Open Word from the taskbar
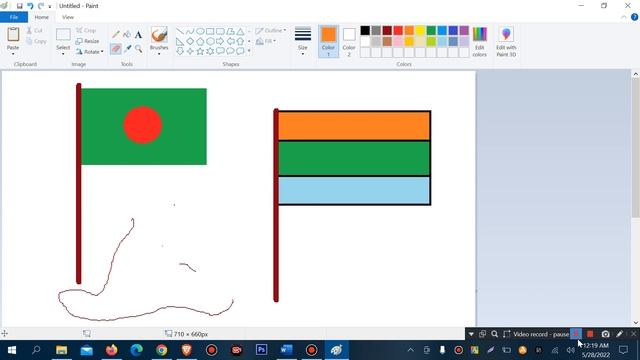The width and height of the screenshot is (640, 360). [x=287, y=350]
